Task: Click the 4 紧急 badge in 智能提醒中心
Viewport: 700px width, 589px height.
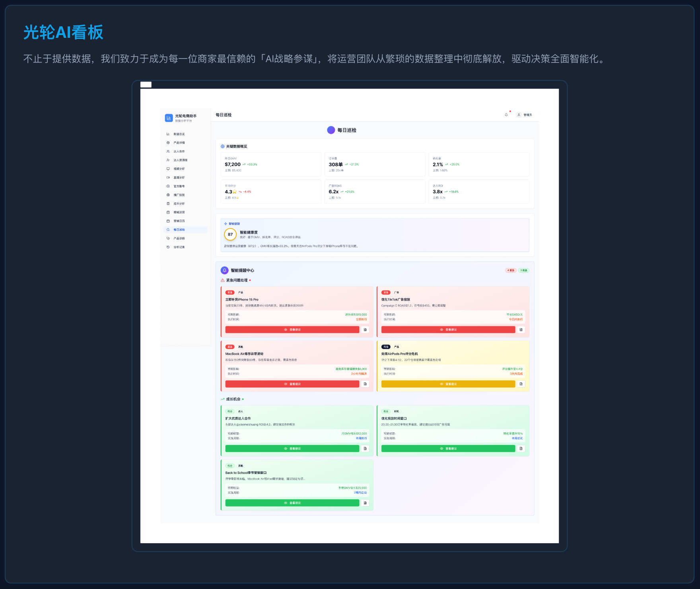Action: tap(511, 270)
